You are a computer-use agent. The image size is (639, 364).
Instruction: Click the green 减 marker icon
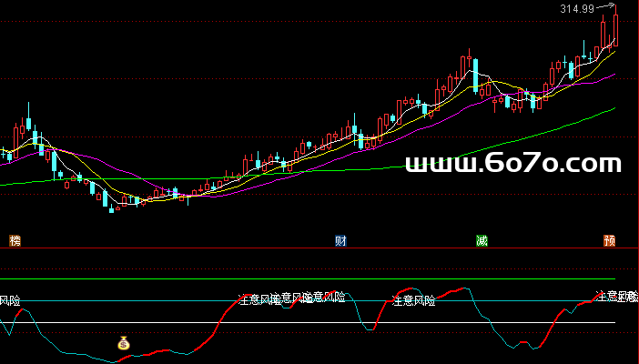(482, 240)
